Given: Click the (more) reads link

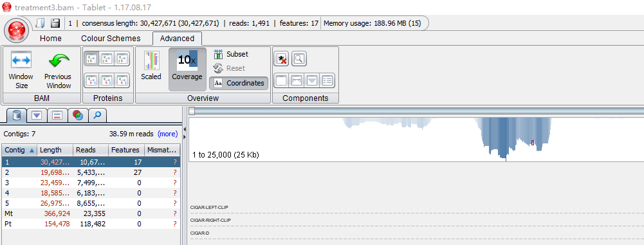Looking at the screenshot, I should pos(167,134).
